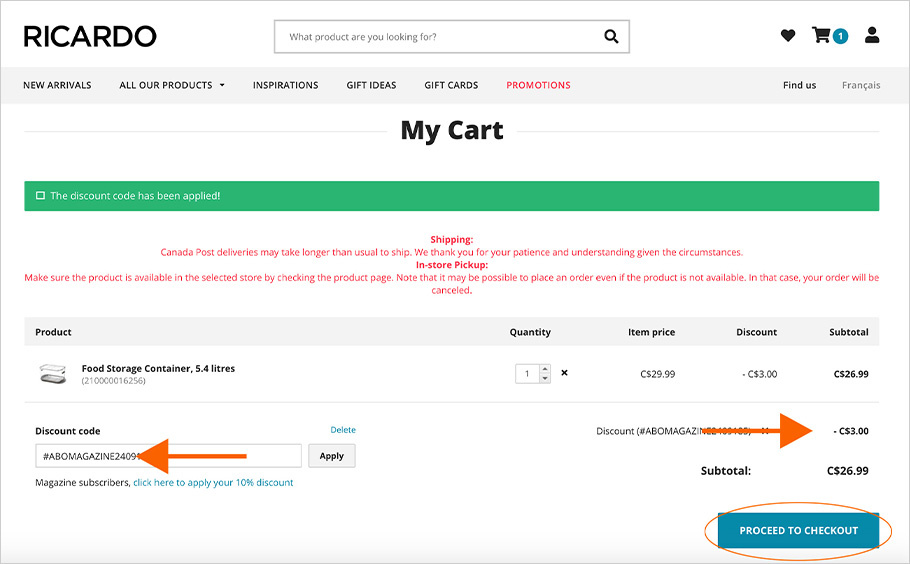Click the Product column header
The width and height of the screenshot is (910, 564).
click(53, 332)
